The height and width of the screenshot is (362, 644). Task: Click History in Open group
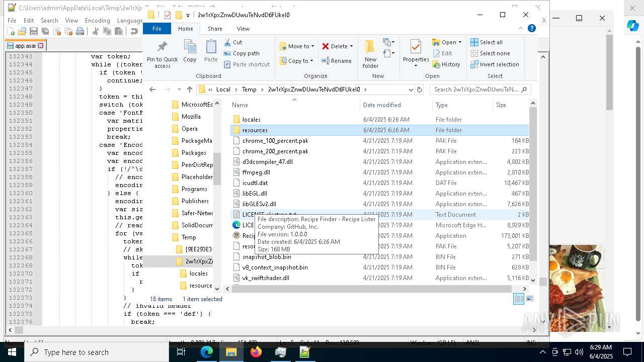point(446,64)
